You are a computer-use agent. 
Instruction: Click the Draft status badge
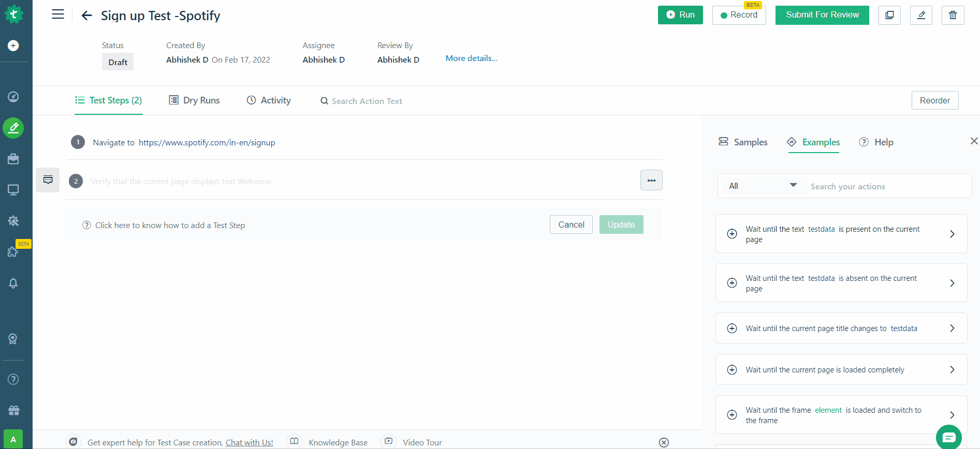[118, 62]
